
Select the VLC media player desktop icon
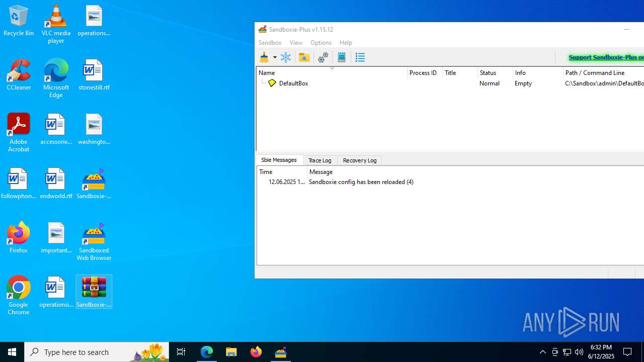coord(56,24)
